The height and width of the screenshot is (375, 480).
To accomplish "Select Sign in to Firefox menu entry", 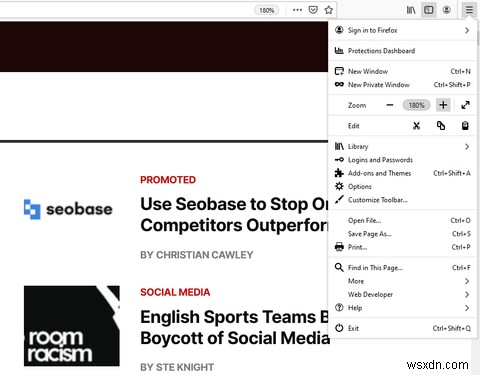I will [x=402, y=30].
